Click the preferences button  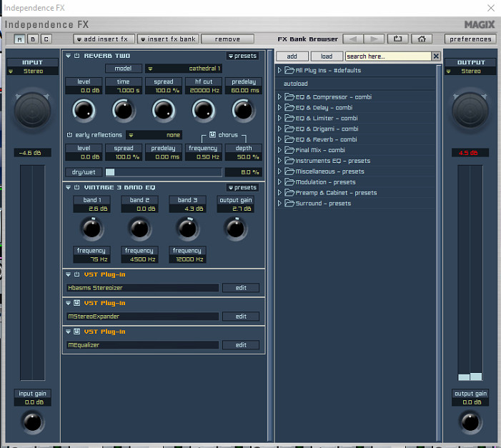click(x=470, y=39)
